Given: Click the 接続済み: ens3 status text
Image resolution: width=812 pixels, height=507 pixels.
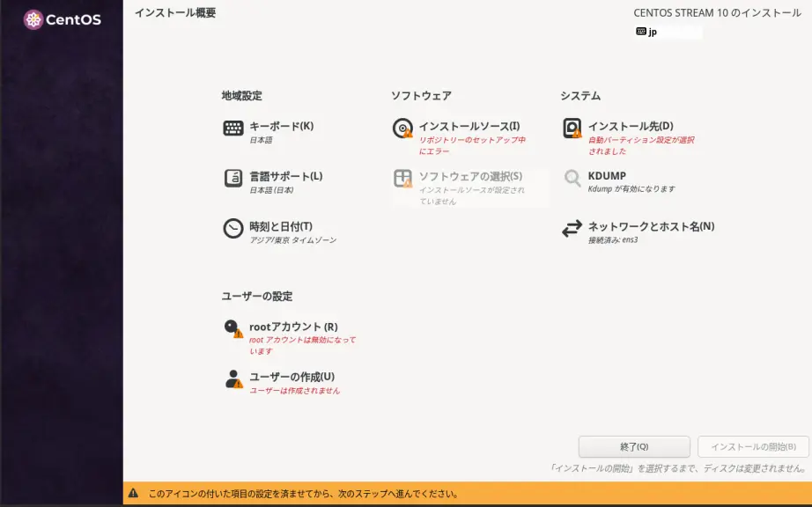Looking at the screenshot, I should tap(613, 240).
